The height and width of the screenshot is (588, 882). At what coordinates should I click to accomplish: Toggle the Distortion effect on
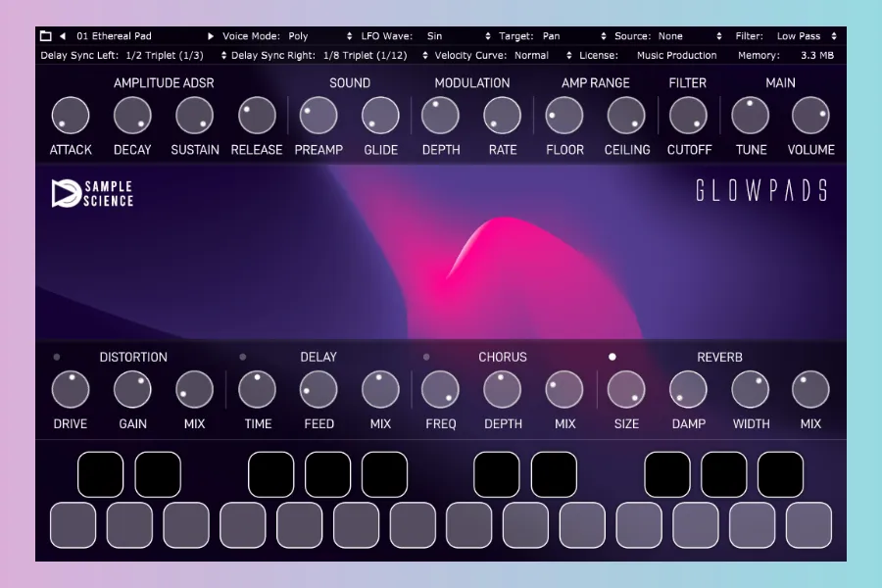coord(57,357)
